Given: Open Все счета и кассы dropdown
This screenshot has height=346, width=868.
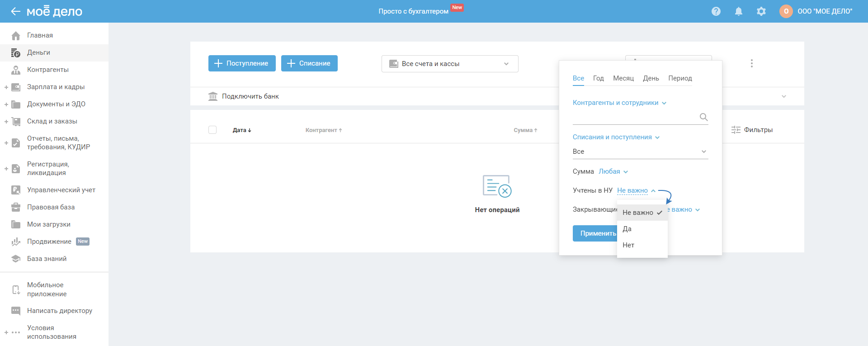Looking at the screenshot, I should click(450, 64).
